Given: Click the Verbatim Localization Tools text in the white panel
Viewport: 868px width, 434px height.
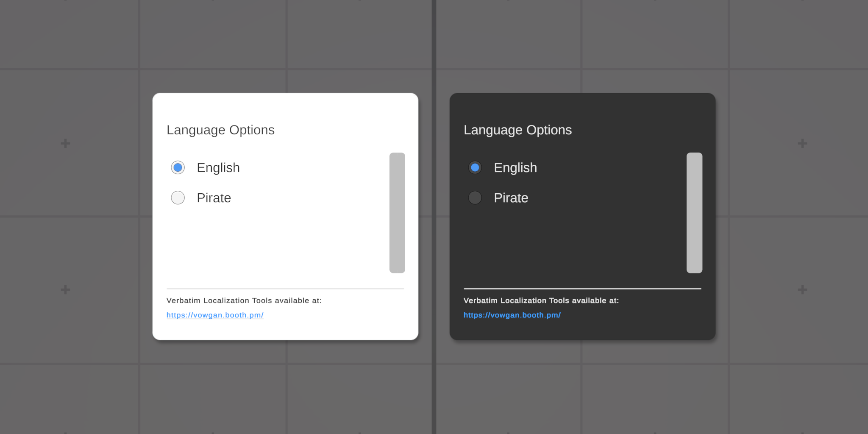Looking at the screenshot, I should point(244,301).
